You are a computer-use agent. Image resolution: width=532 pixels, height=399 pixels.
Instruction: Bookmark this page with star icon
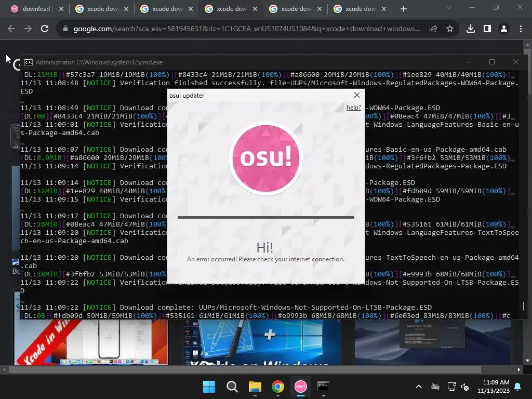[x=450, y=29]
